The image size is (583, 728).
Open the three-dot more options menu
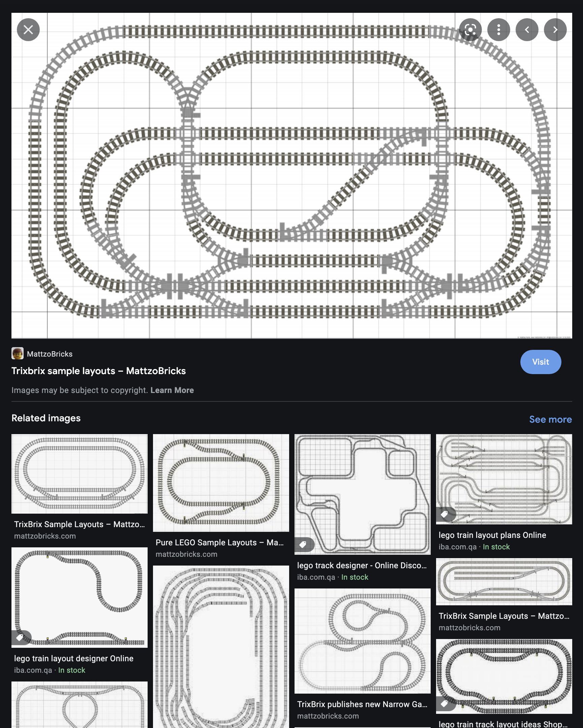tap(499, 30)
